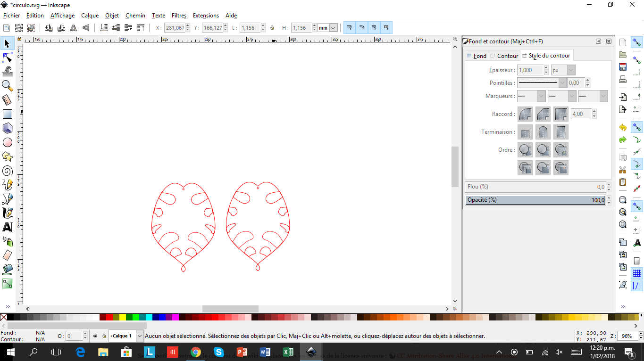Open the Chemin menu
The image size is (644, 361).
tap(135, 16)
